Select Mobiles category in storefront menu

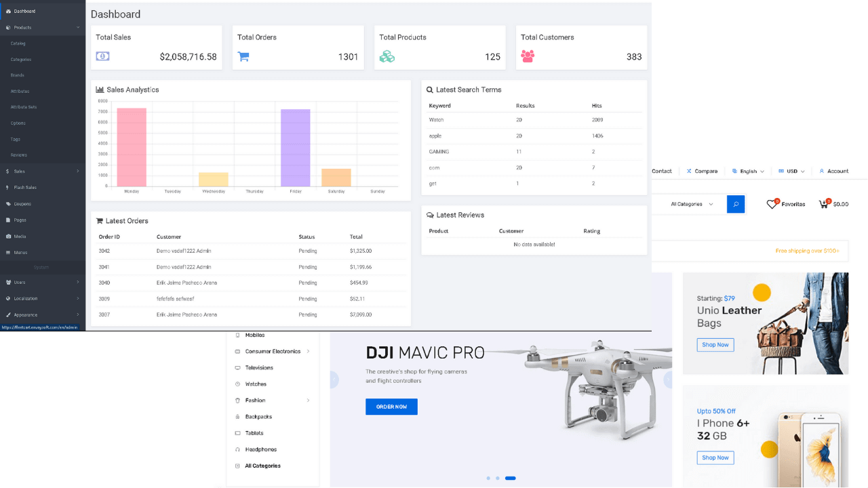(x=255, y=335)
